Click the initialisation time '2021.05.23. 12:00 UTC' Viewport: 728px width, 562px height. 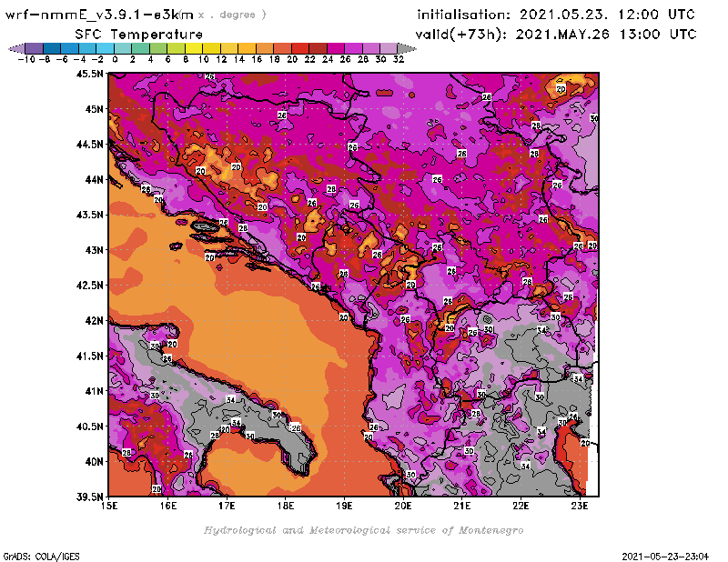(x=607, y=15)
